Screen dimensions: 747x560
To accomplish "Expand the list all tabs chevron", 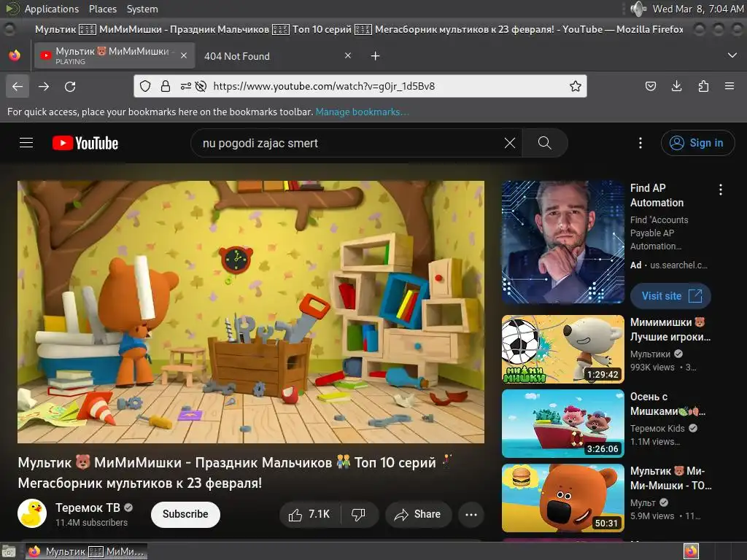I will pos(732,55).
